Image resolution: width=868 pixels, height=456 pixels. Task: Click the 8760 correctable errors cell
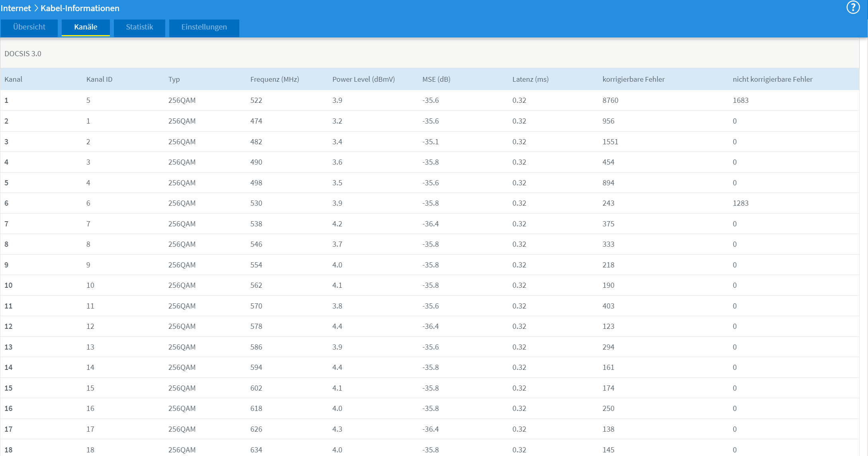(610, 100)
